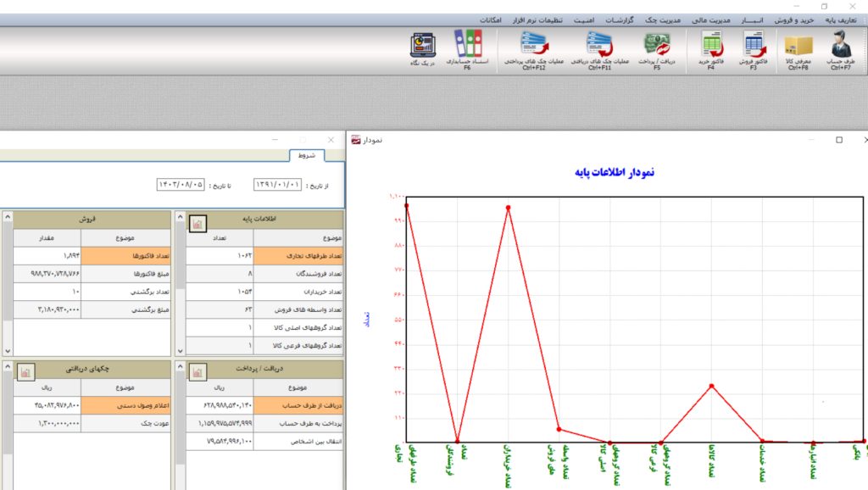Click the مقدار column header in فروش
Screen dimensions: 868x490
pos(47,237)
